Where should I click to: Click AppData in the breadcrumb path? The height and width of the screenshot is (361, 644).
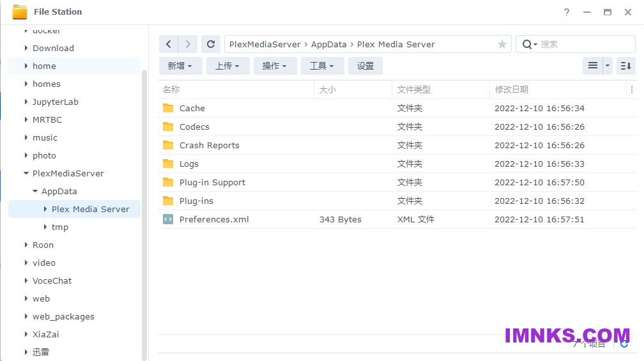[x=328, y=44]
